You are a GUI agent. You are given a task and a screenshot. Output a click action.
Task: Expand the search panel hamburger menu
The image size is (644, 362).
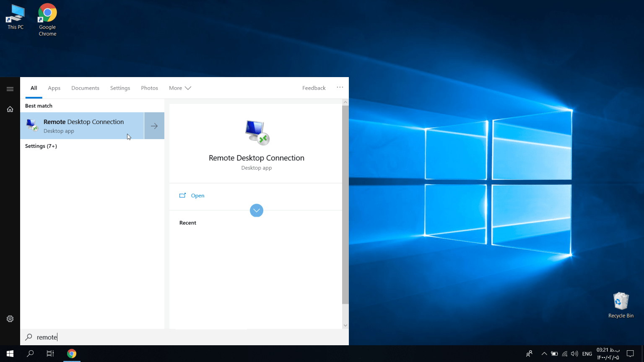pos(10,89)
